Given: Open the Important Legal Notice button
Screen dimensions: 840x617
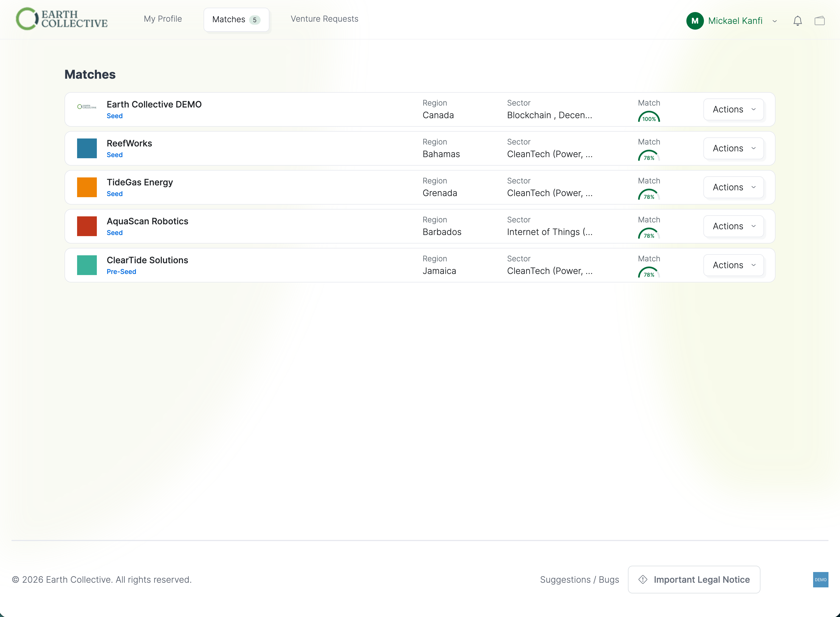Looking at the screenshot, I should point(694,580).
